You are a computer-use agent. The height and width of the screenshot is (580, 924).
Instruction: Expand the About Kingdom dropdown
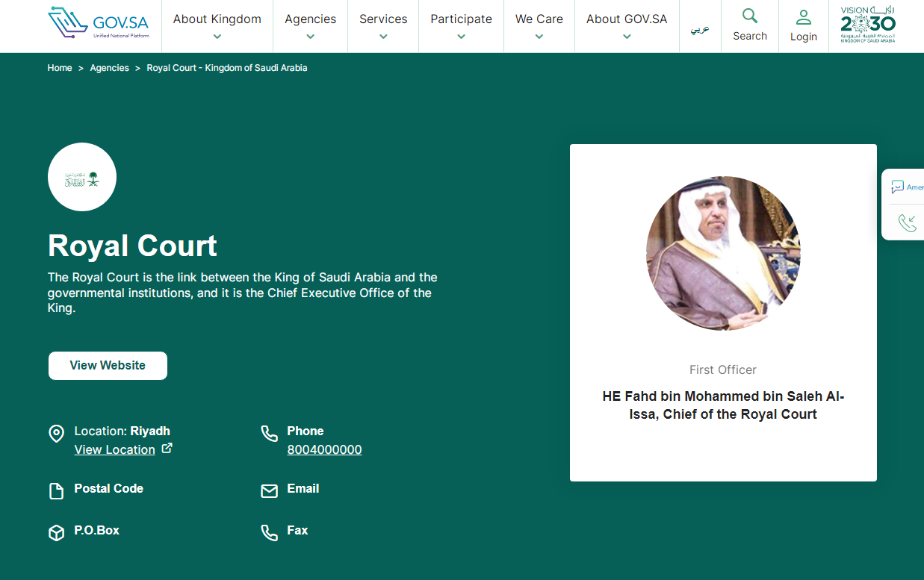[217, 26]
